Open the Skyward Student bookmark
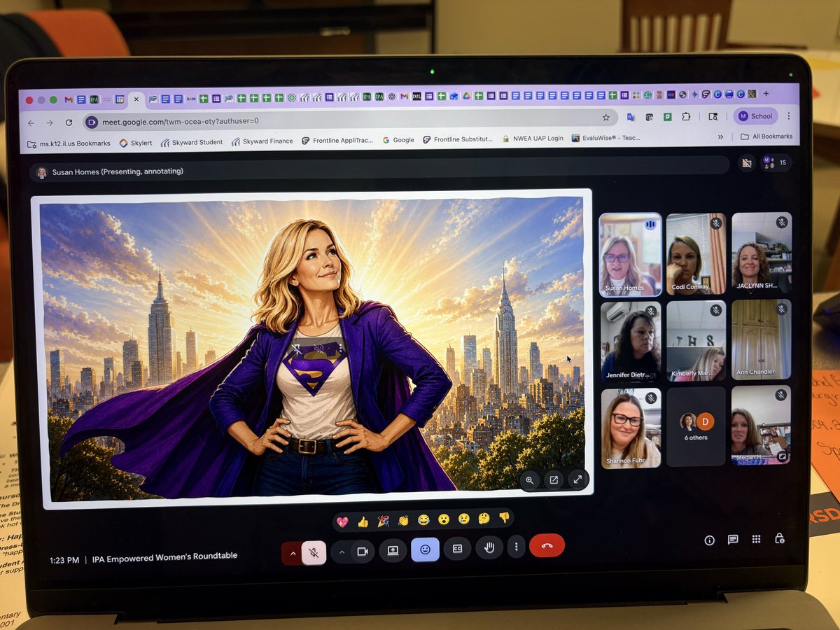Viewport: 840px width, 630px height. pos(191,142)
